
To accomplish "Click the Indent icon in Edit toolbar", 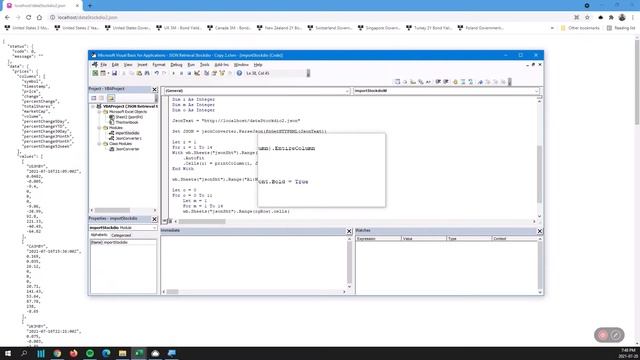I will point(438,82).
